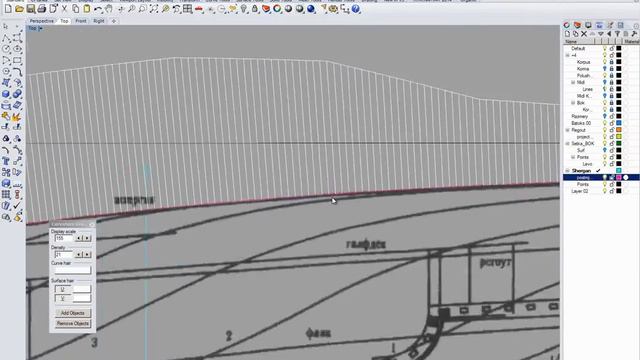
Task: Click the Print icon
Action: coord(42,9)
